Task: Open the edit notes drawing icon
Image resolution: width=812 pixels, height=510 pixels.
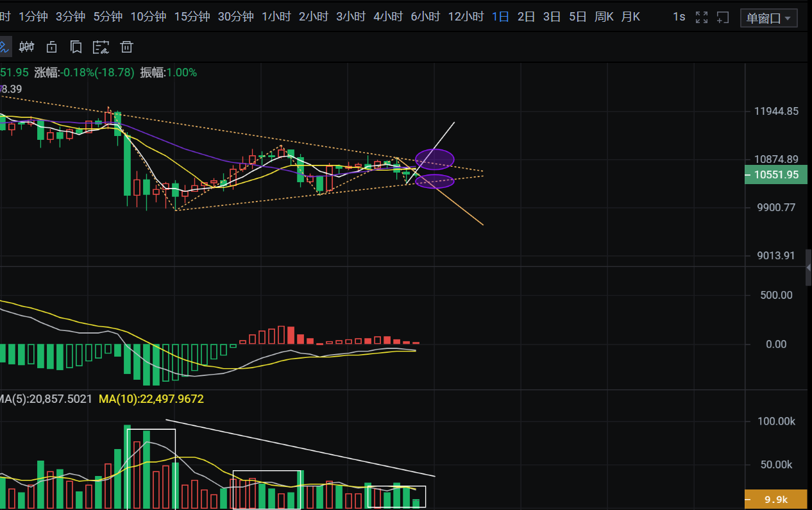Action: (x=101, y=46)
